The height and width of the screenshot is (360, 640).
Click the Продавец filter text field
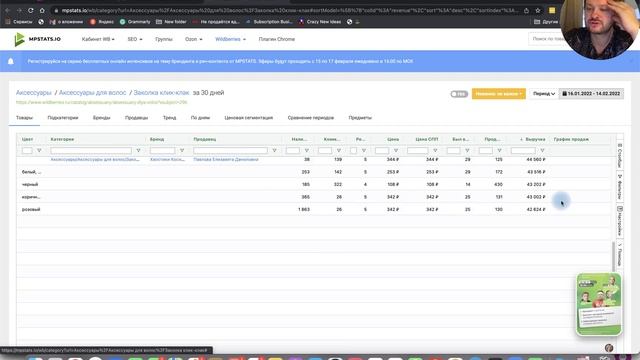[x=230, y=151]
